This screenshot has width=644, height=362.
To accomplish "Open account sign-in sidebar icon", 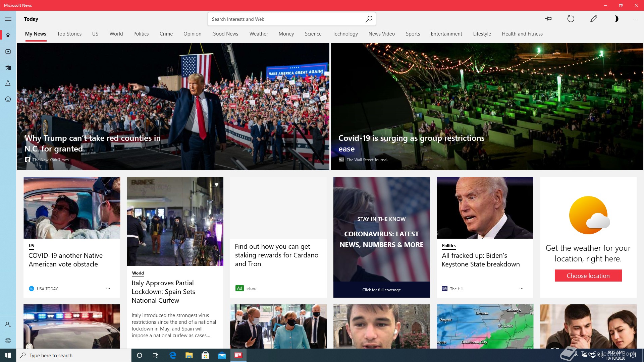I will 8,324.
